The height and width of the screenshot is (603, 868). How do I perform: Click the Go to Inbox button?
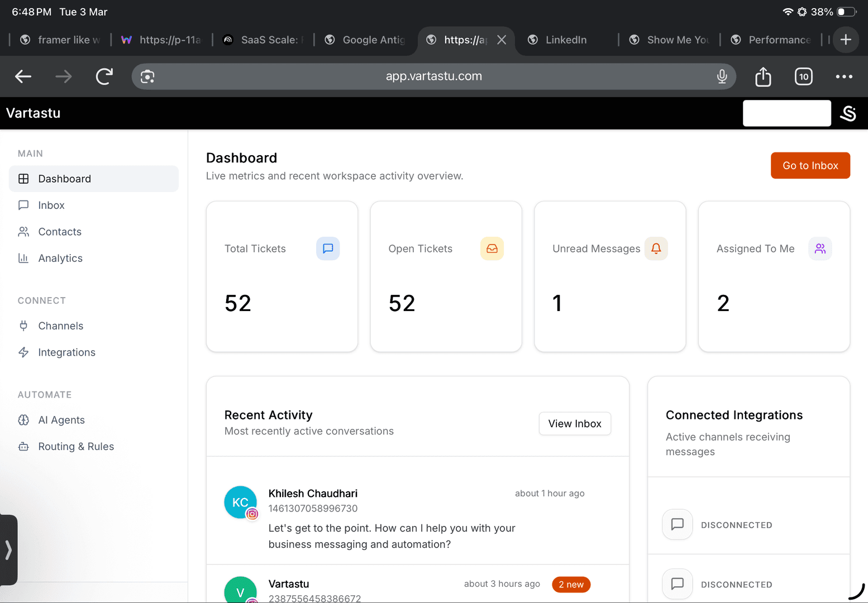click(x=810, y=165)
